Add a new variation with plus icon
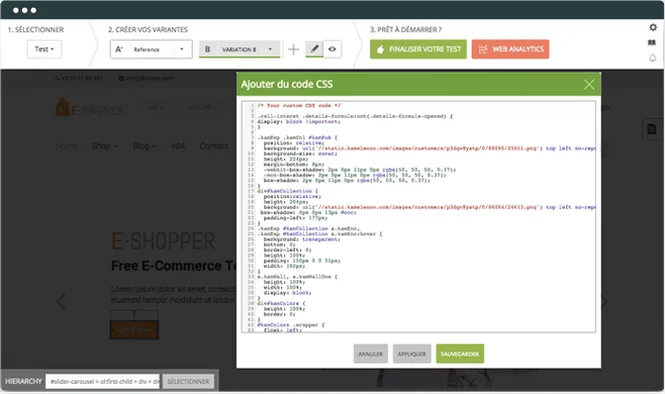 tap(293, 50)
